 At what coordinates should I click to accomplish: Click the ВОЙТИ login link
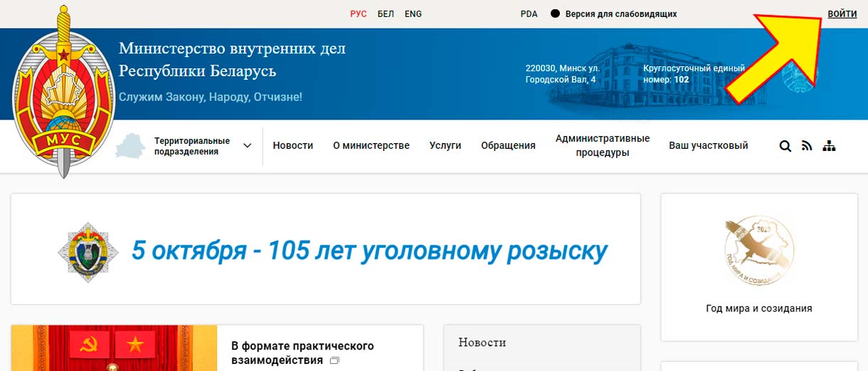(x=842, y=14)
